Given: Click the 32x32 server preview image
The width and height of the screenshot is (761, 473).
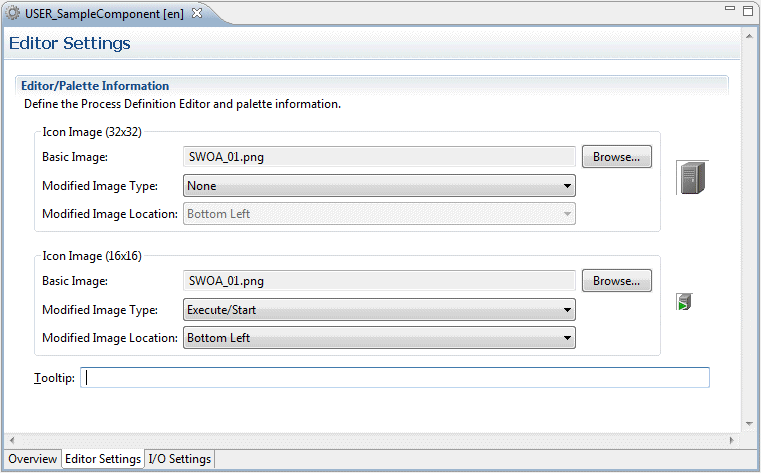Looking at the screenshot, I should (693, 178).
